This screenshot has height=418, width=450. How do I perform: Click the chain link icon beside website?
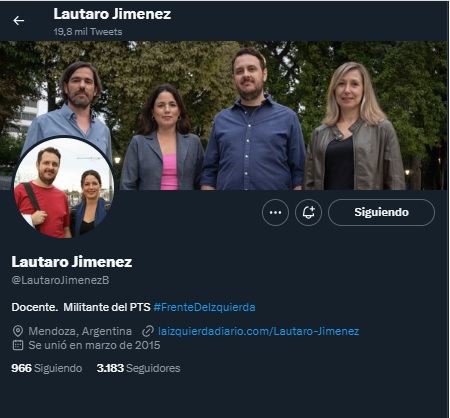click(x=148, y=331)
